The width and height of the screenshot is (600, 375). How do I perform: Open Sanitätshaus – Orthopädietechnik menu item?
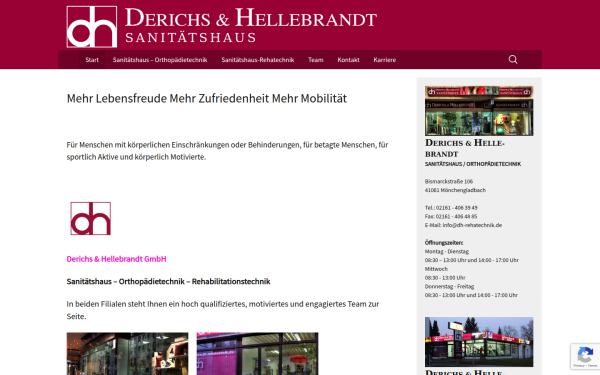(160, 60)
